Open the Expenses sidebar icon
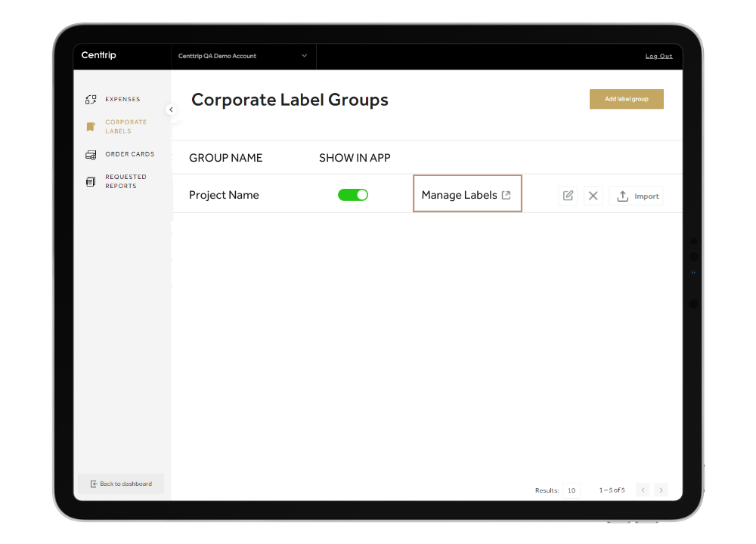This screenshot has height=544, width=756. (x=91, y=99)
